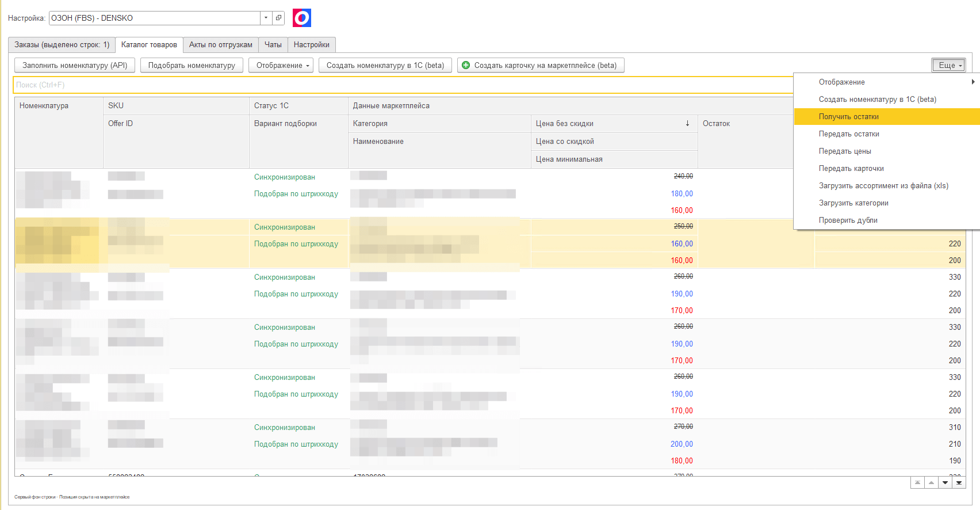This screenshot has width=980, height=510.
Task: Go to the Настройки tab
Action: (x=312, y=44)
